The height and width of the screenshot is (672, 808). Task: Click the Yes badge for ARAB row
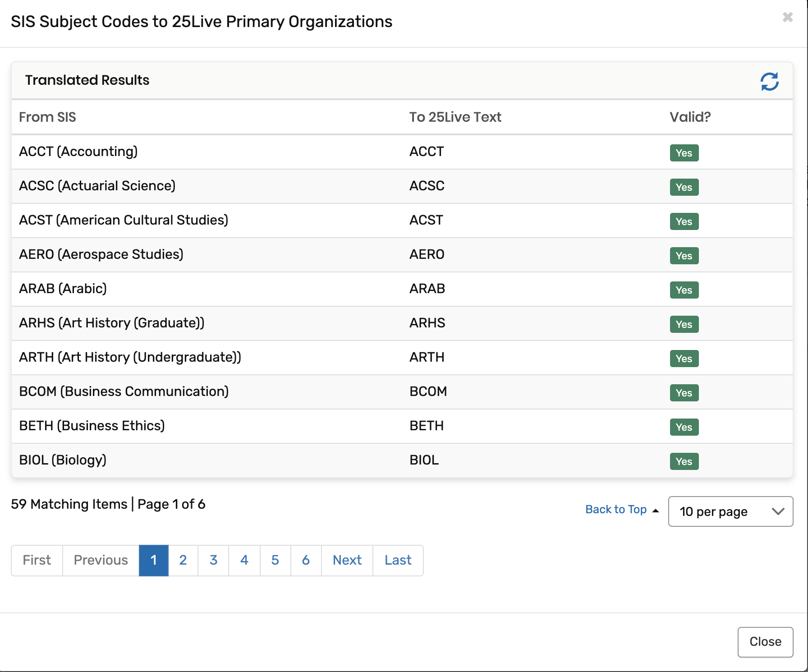pyautogui.click(x=684, y=290)
